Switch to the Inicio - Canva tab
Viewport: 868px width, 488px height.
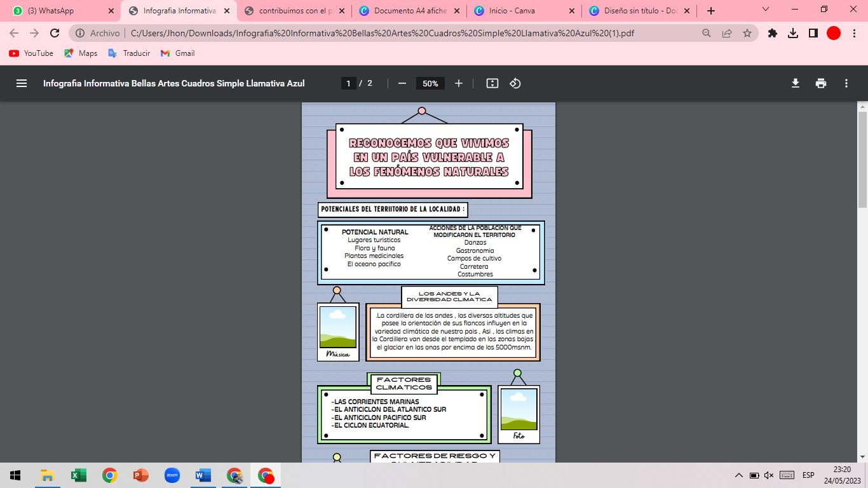click(524, 11)
